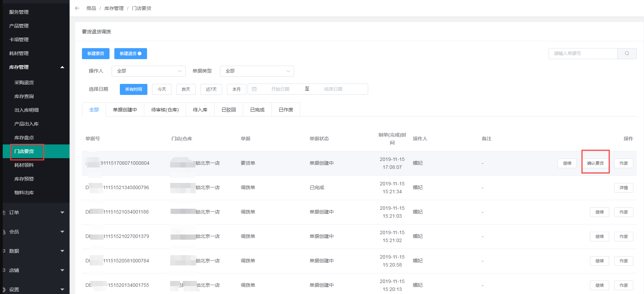This screenshot has height=294, width=644.
Task: Open 产品出入库 in the sidebar
Action: click(x=36, y=124)
